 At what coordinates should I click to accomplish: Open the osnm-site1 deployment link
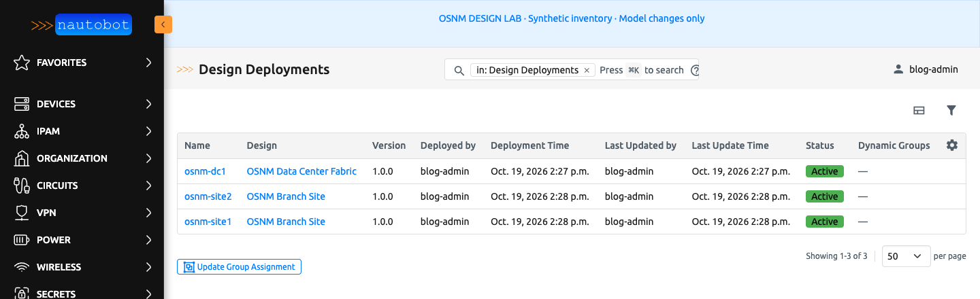(208, 222)
